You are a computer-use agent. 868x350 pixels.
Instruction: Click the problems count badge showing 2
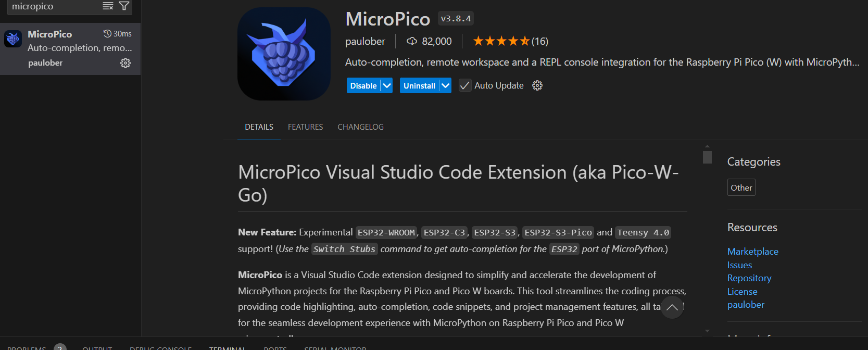coord(60,347)
